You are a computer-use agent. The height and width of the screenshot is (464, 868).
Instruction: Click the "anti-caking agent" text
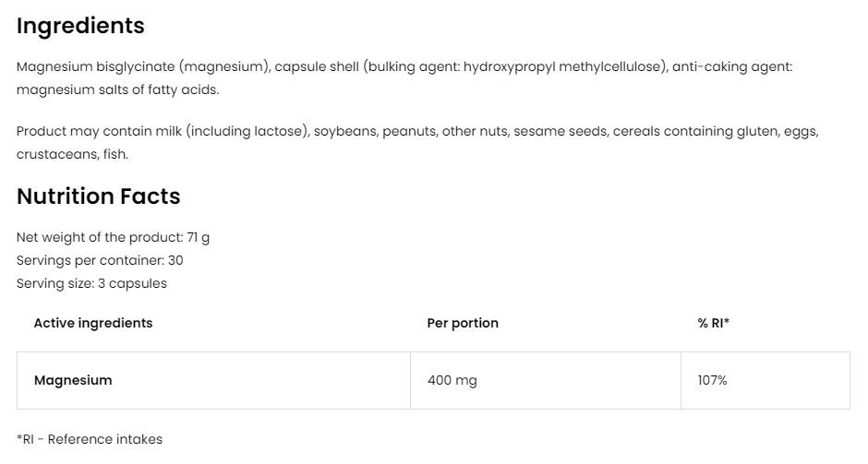(731, 66)
